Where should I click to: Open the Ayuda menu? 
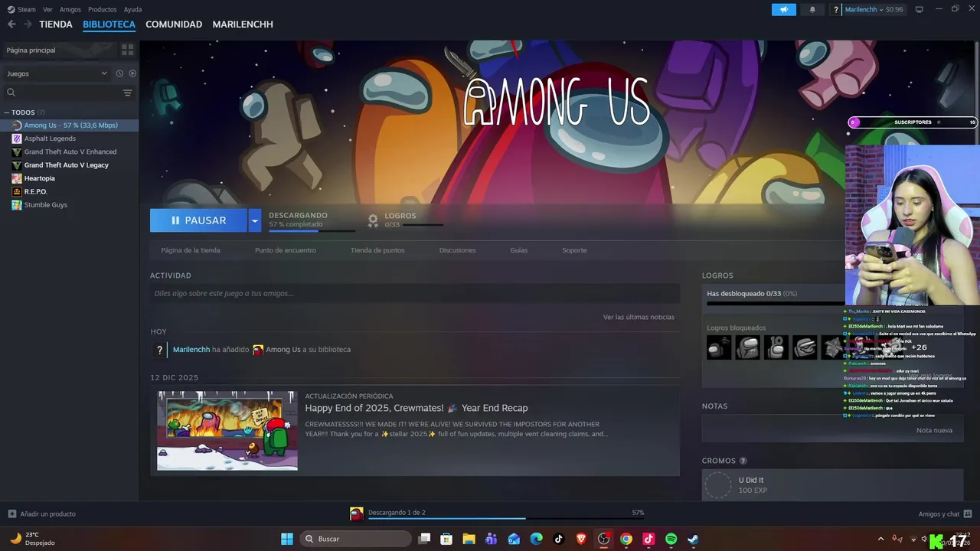click(132, 9)
